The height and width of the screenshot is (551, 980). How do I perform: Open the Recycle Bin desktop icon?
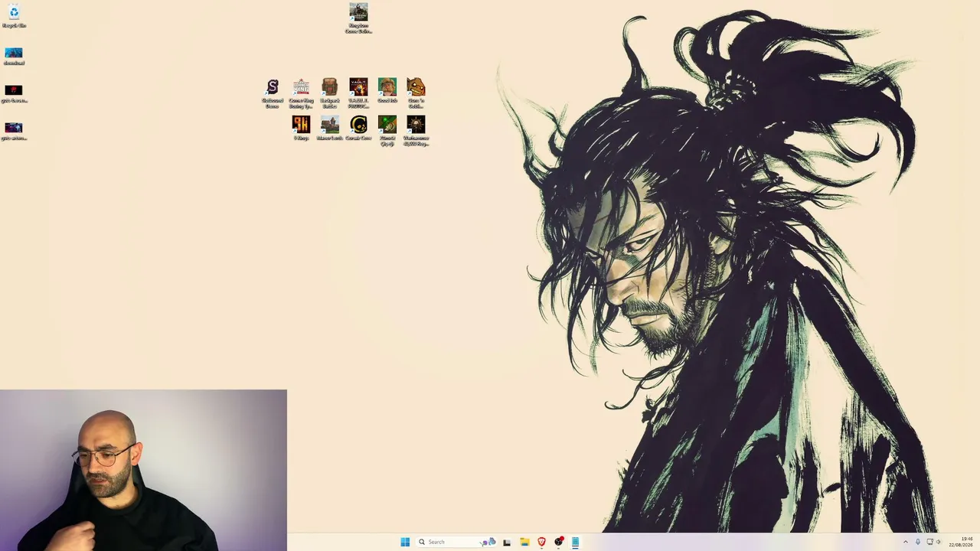[x=14, y=16]
